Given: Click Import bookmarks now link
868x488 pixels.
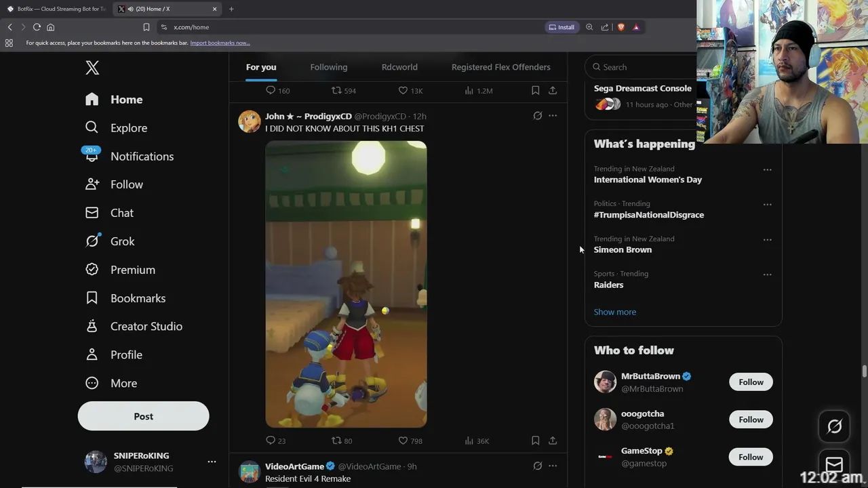Looking at the screenshot, I should point(220,43).
